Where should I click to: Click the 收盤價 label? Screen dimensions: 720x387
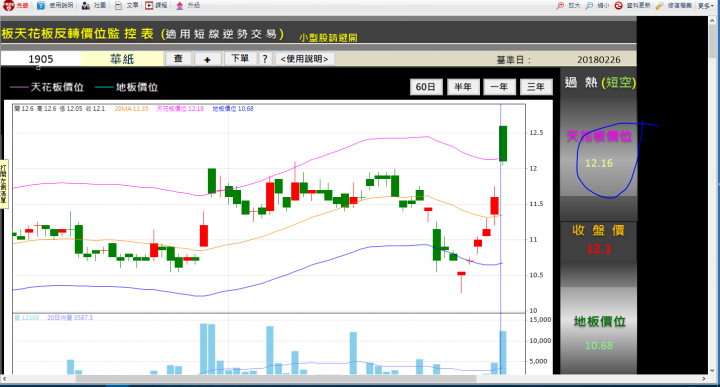tap(599, 230)
